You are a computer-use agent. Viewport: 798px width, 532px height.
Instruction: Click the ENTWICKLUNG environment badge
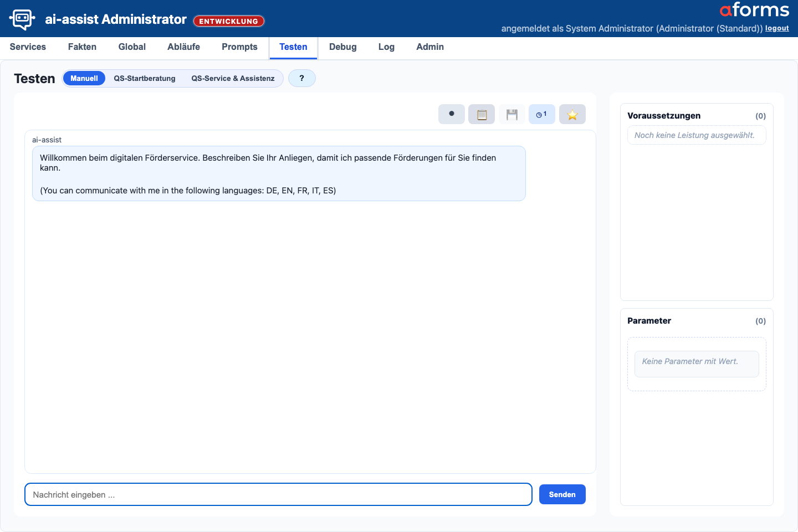[229, 21]
